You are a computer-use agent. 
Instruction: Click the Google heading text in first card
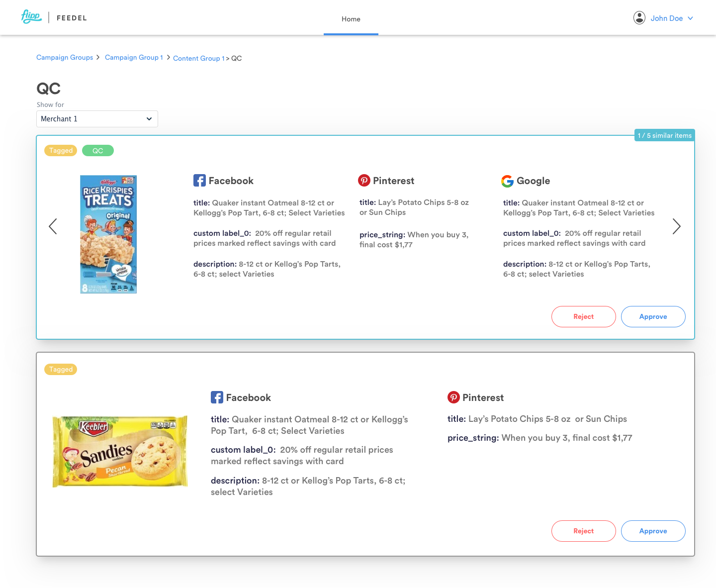point(534,181)
